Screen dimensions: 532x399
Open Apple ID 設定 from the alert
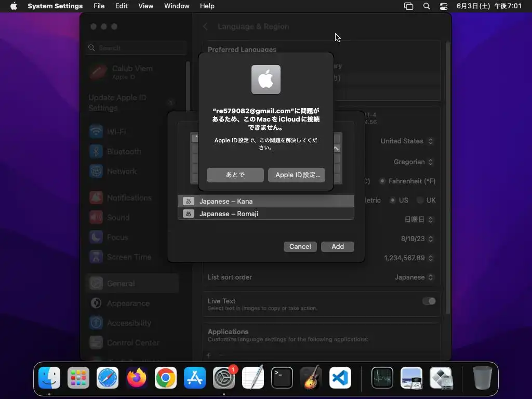coord(297,175)
